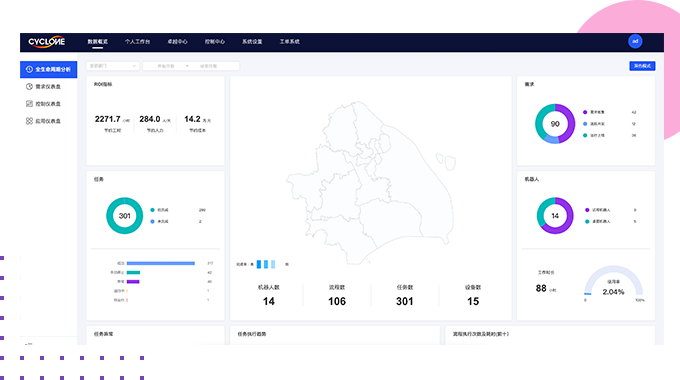
Task: Expand the department filter dropdown
Action: [113, 66]
